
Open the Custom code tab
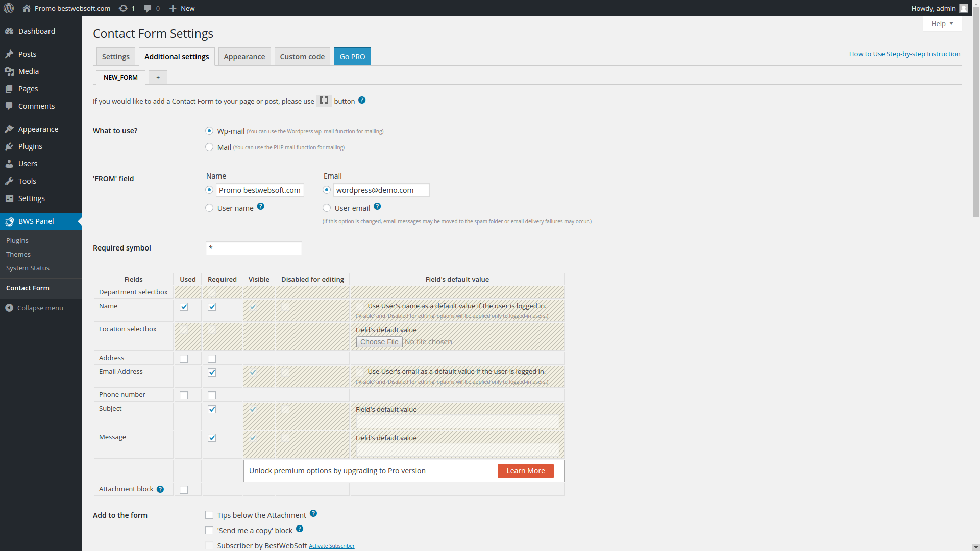point(302,57)
